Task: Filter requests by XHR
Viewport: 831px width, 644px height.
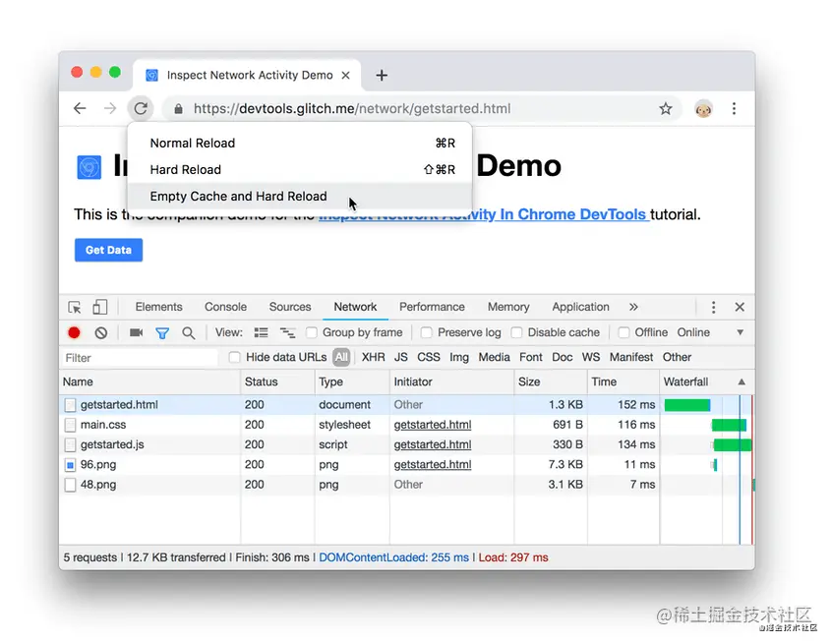Action: [373, 357]
